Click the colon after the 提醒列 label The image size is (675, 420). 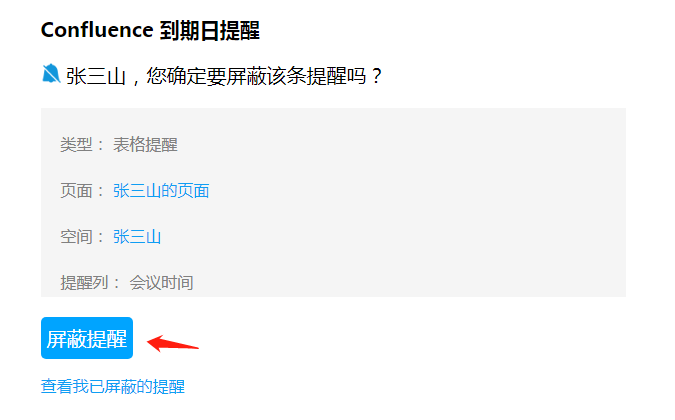(116, 284)
